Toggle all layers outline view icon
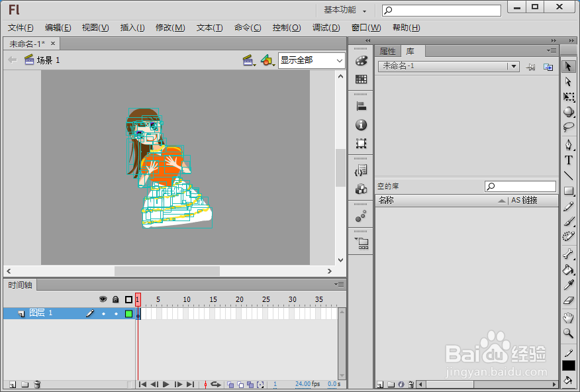This screenshot has width=580, height=392. [128, 299]
